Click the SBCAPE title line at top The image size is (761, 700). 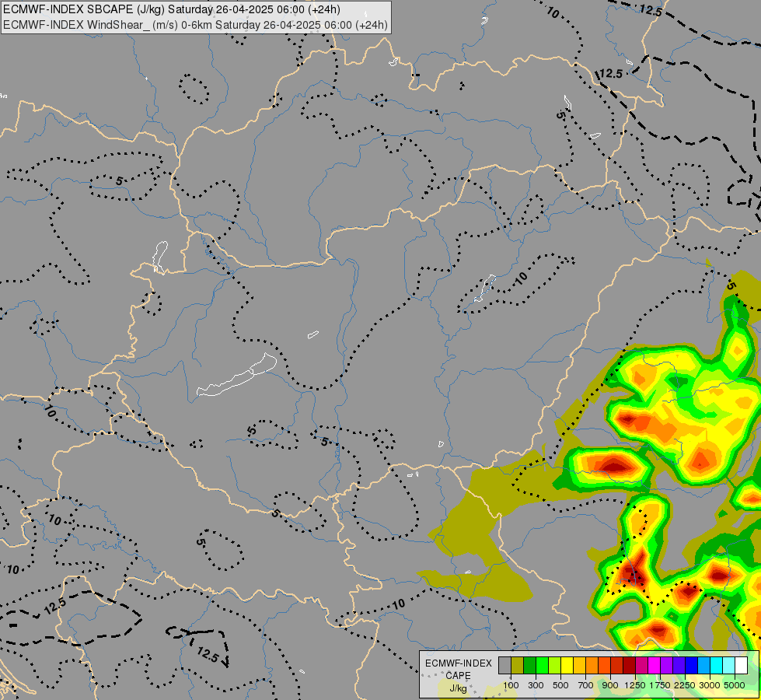tap(172, 9)
